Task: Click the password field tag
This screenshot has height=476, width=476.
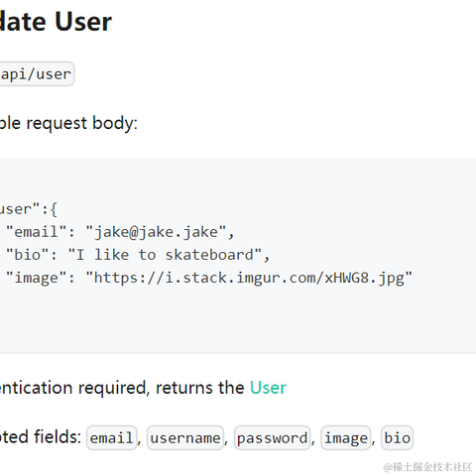Action: pyautogui.click(x=273, y=438)
